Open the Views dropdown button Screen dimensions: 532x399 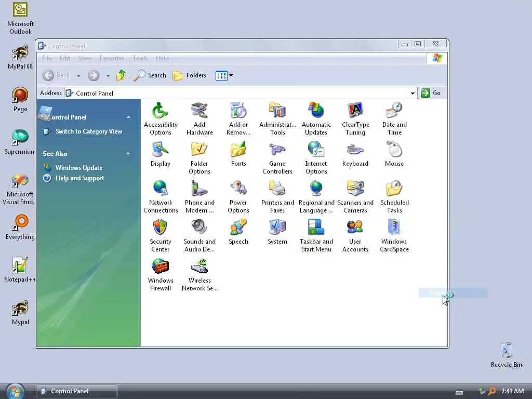224,75
